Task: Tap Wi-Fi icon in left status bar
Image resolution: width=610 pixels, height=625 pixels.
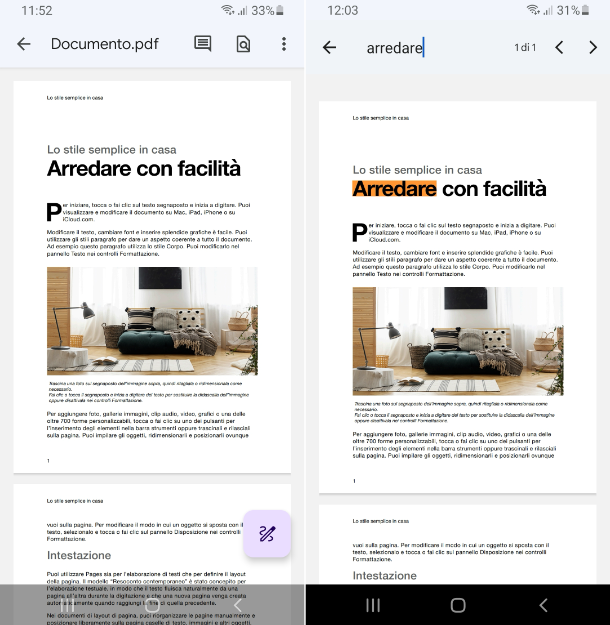Action: [x=228, y=10]
